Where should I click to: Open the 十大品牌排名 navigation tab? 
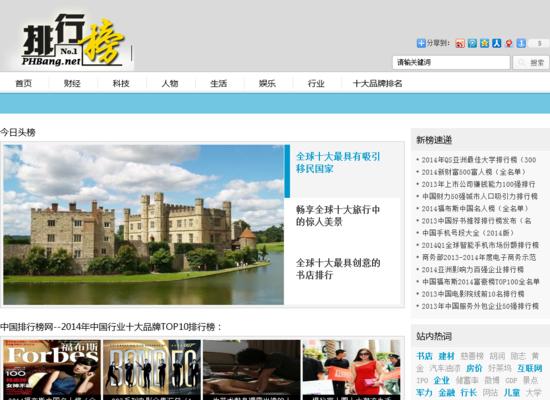tap(377, 84)
